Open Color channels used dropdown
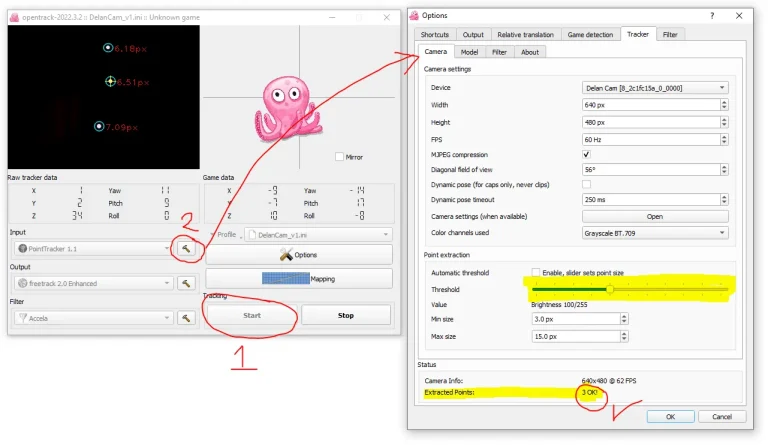 (655, 233)
